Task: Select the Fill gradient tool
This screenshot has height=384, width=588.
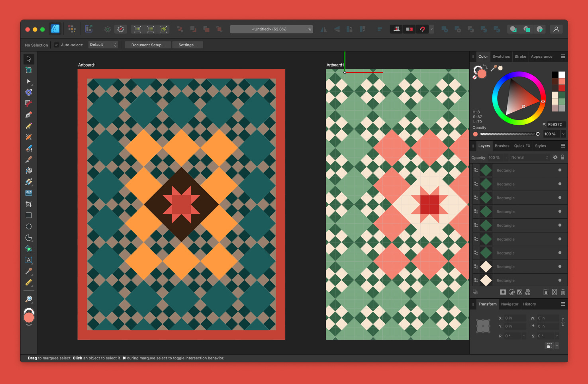Action: (x=28, y=181)
